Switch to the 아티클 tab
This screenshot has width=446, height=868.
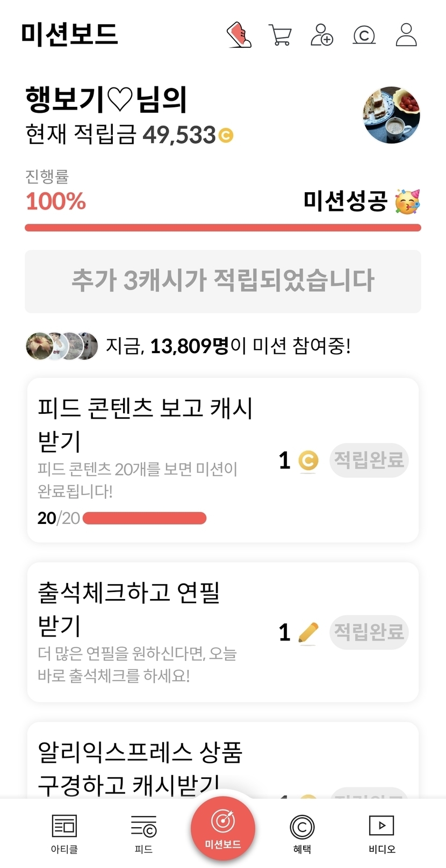pyautogui.click(x=64, y=833)
